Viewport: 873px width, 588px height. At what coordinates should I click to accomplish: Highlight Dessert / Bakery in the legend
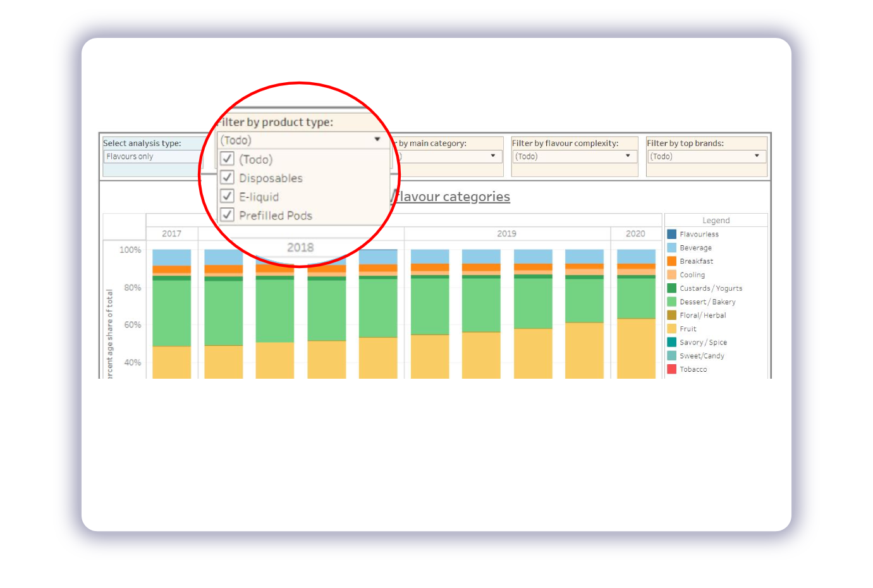pyautogui.click(x=707, y=302)
